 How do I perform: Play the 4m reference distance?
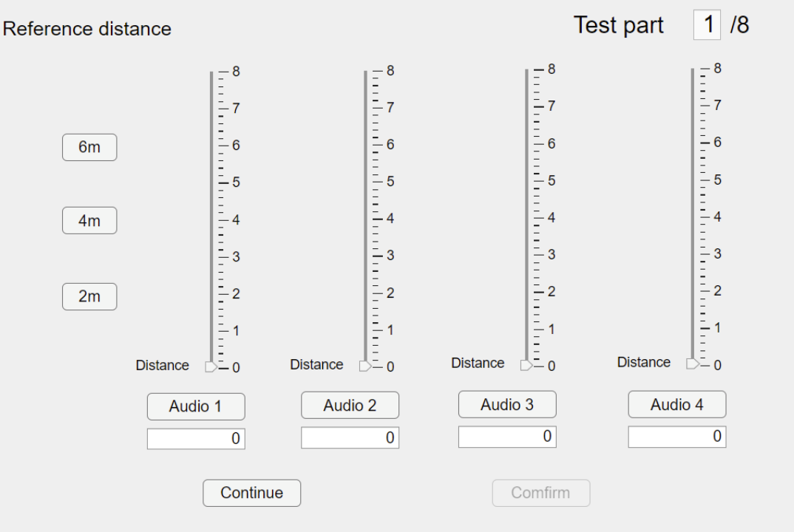click(x=89, y=221)
